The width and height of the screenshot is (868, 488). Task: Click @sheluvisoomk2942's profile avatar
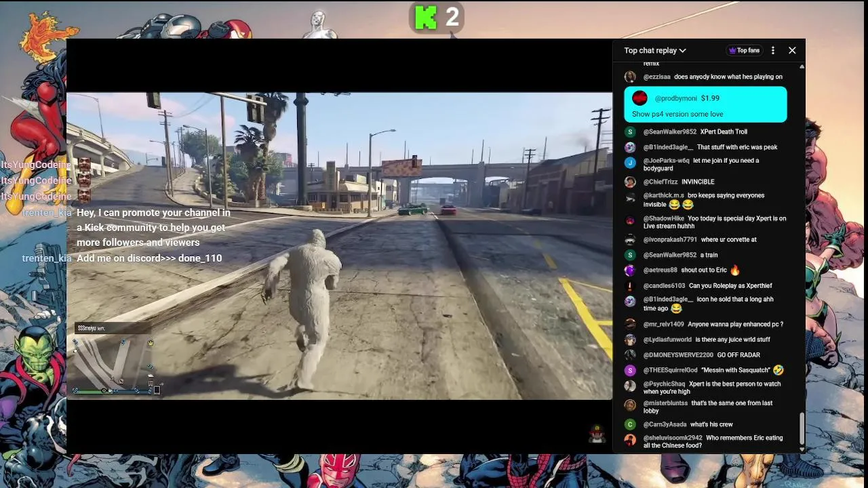pos(630,440)
